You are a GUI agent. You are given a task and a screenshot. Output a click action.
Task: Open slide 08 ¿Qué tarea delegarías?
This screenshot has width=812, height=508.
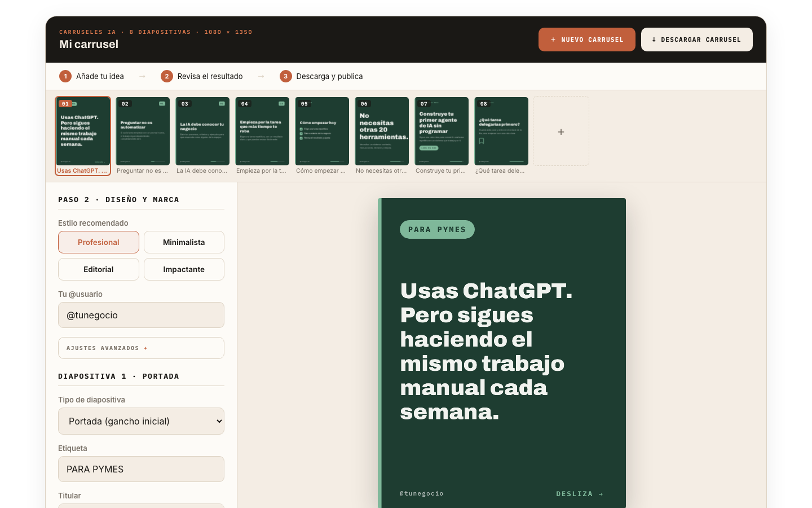[501, 136]
